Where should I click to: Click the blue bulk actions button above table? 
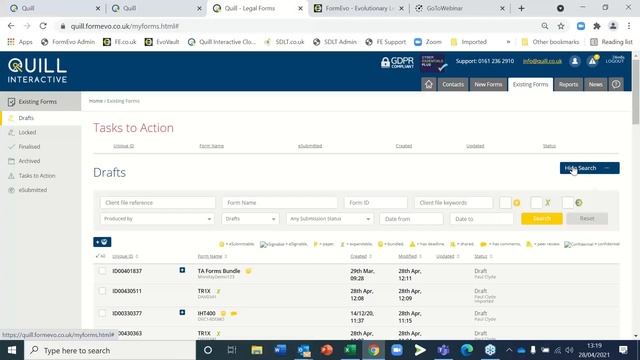102,242
